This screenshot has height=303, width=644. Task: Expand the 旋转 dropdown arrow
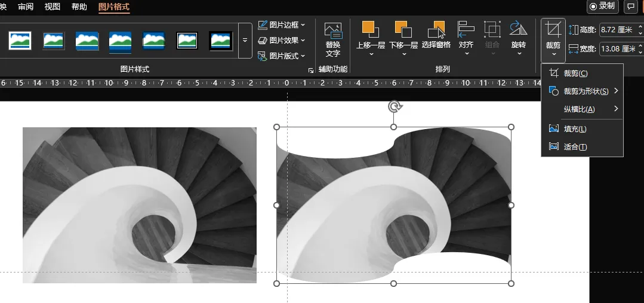pos(519,54)
